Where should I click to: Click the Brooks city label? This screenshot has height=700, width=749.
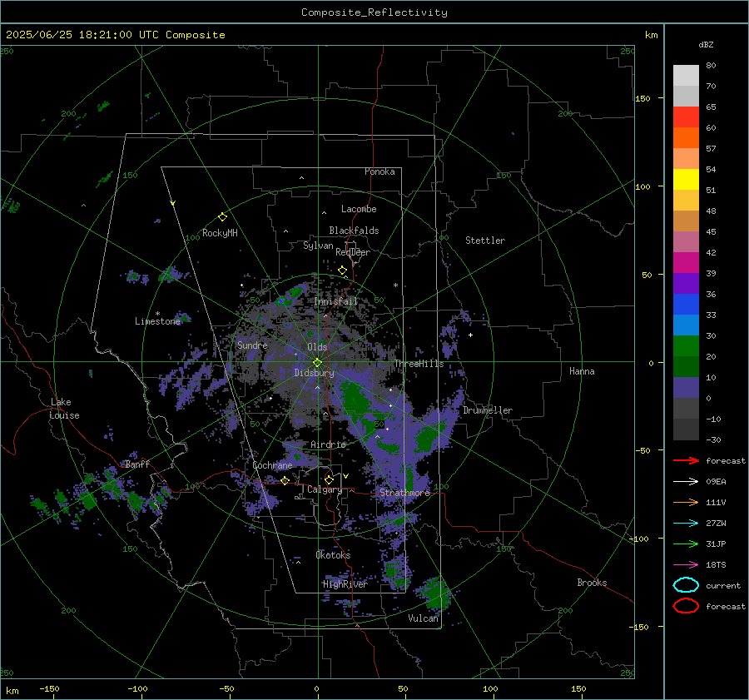coord(592,583)
